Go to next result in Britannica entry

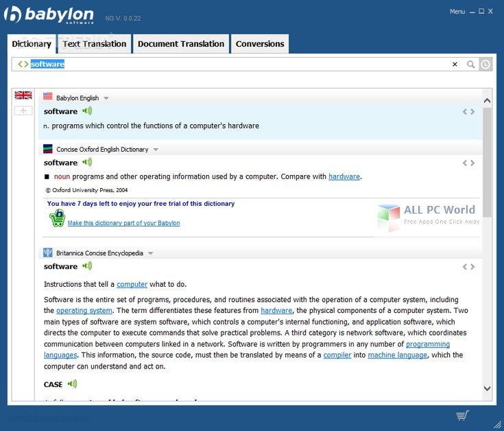pyautogui.click(x=472, y=267)
